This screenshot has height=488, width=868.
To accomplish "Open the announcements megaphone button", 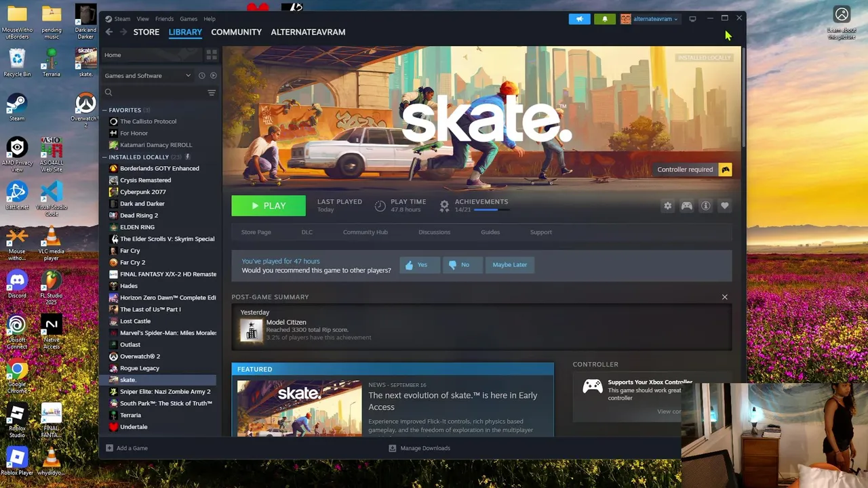I will click(579, 19).
